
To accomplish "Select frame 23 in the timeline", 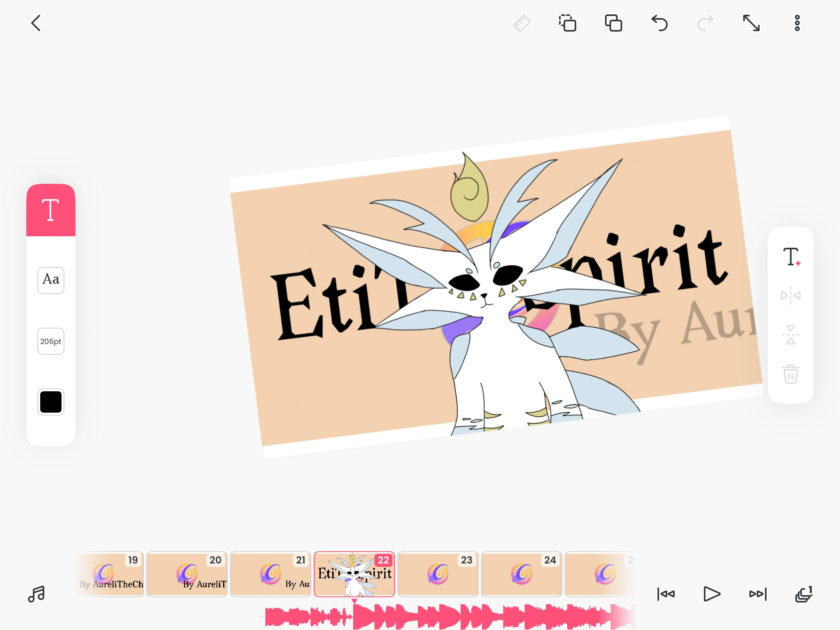I will click(x=438, y=574).
